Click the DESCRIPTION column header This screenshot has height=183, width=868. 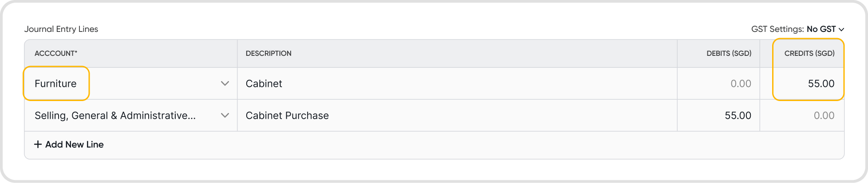(x=268, y=54)
